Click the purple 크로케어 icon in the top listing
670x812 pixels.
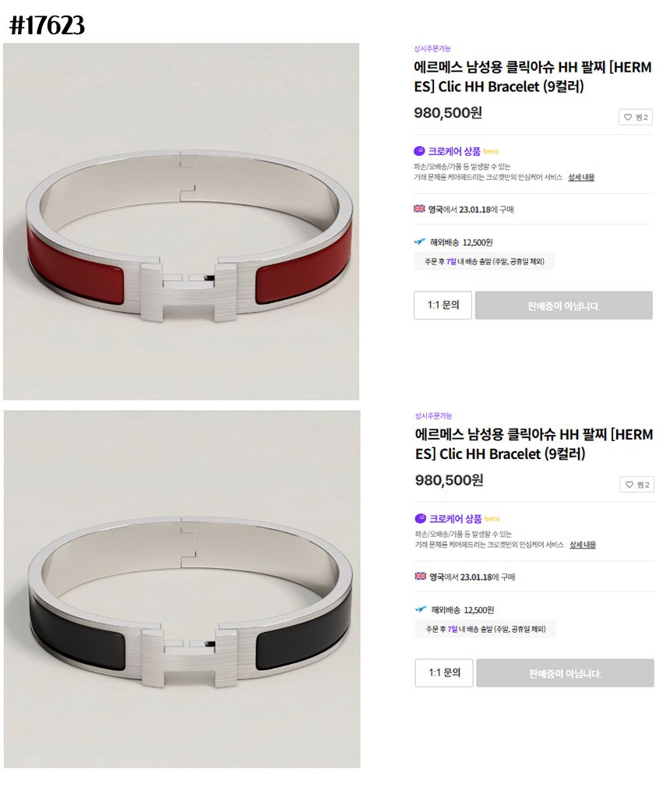[x=420, y=151]
